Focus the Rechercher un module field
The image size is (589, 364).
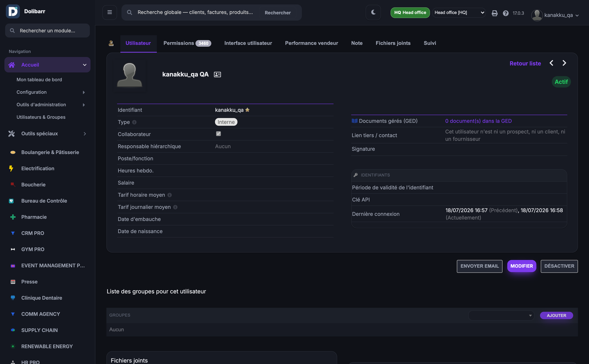(47, 31)
